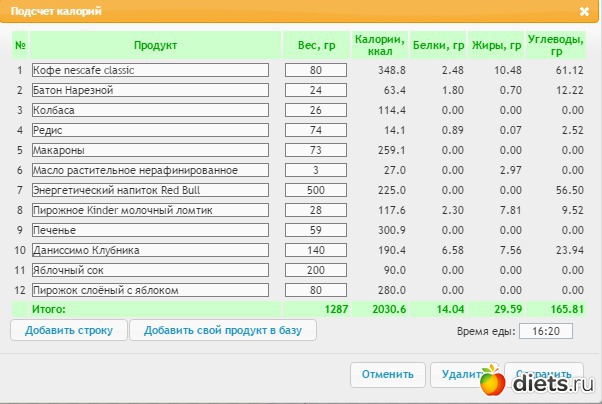Edit weight 59 for Печенье

tap(316, 230)
